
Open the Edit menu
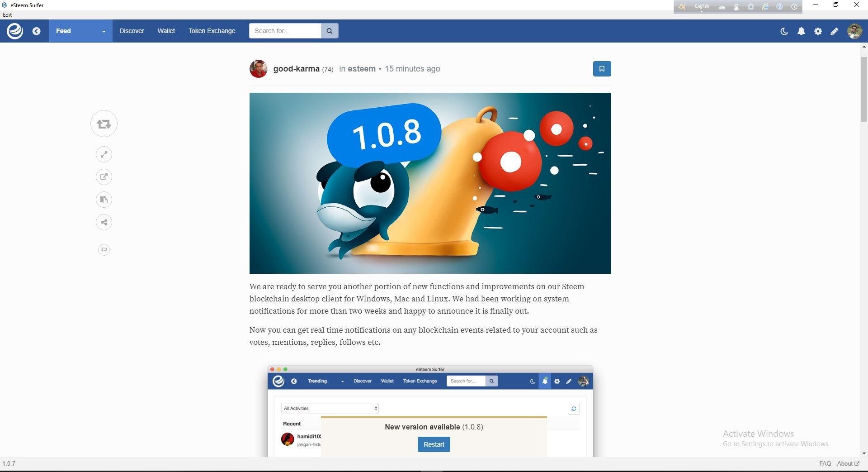tap(7, 15)
